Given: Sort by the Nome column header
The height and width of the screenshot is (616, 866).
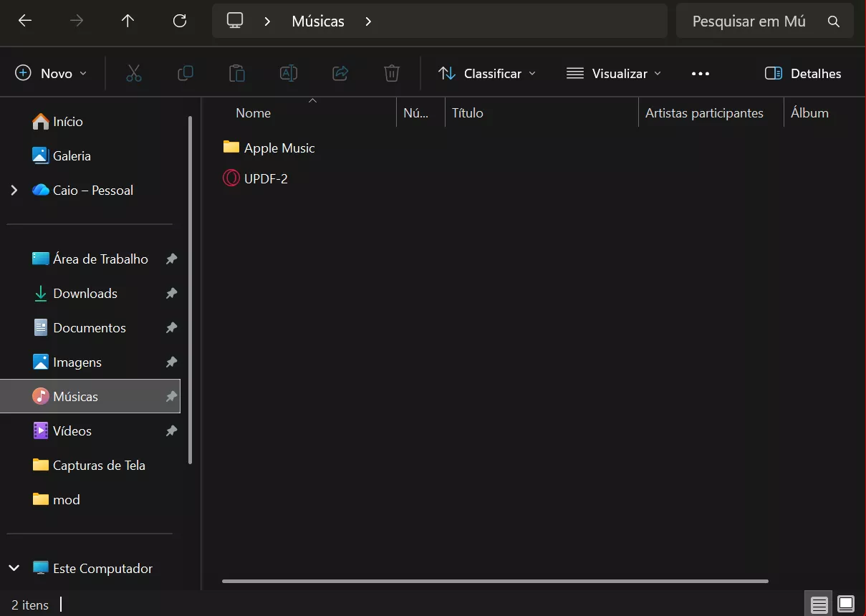Looking at the screenshot, I should coord(253,113).
